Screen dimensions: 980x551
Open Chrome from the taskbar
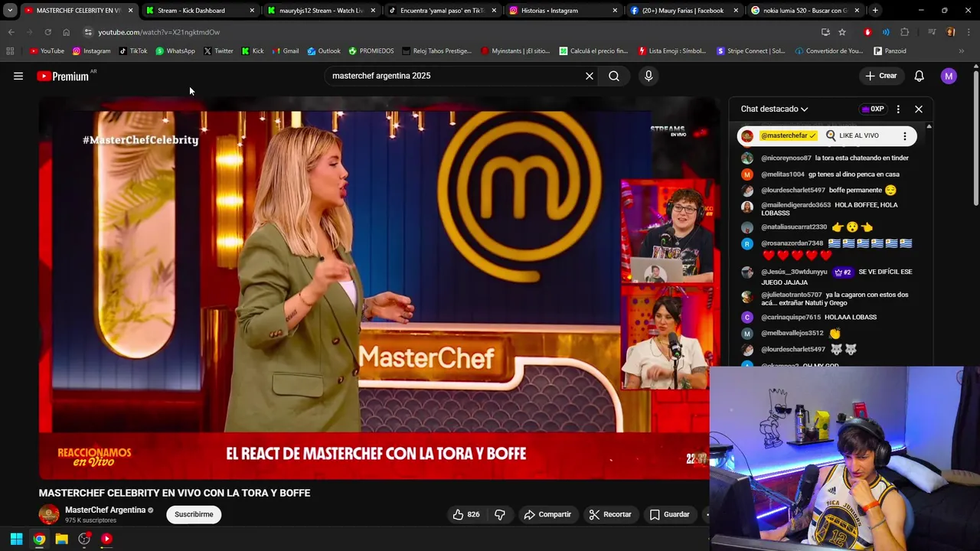coord(39,539)
